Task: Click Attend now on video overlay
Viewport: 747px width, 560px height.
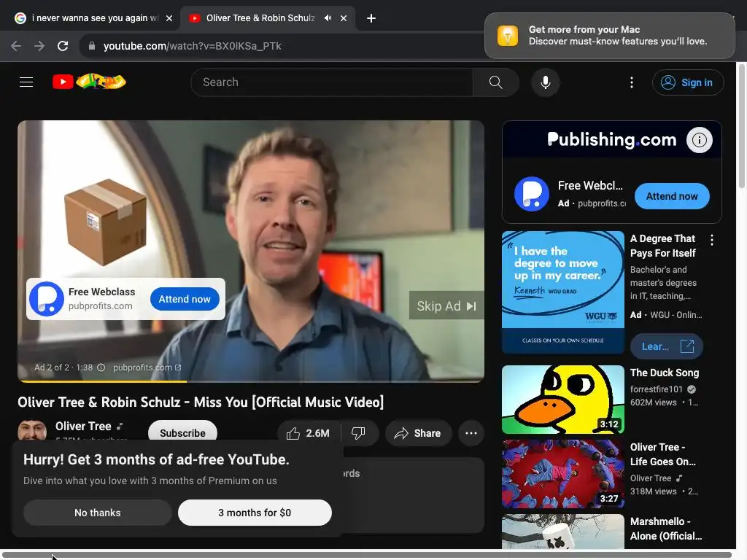Action: tap(185, 299)
